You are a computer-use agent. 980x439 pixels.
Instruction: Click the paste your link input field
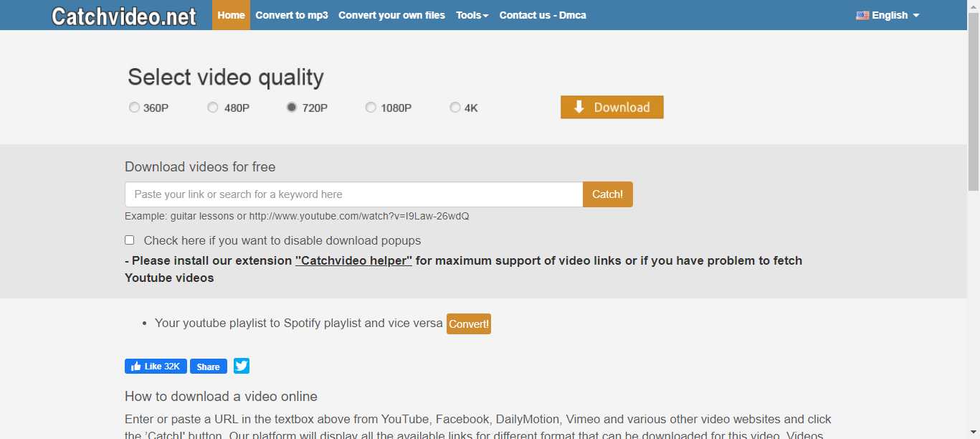(x=353, y=194)
